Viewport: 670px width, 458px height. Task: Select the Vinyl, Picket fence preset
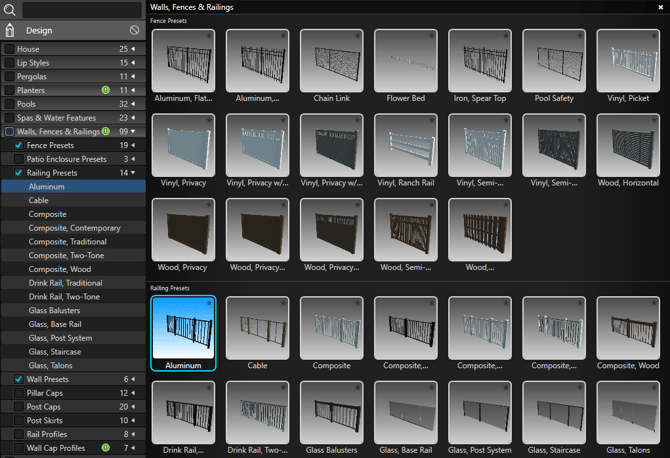point(628,61)
